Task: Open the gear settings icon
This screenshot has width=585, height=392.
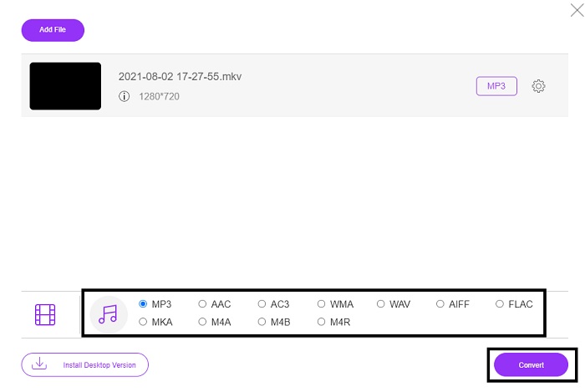Action: (538, 86)
